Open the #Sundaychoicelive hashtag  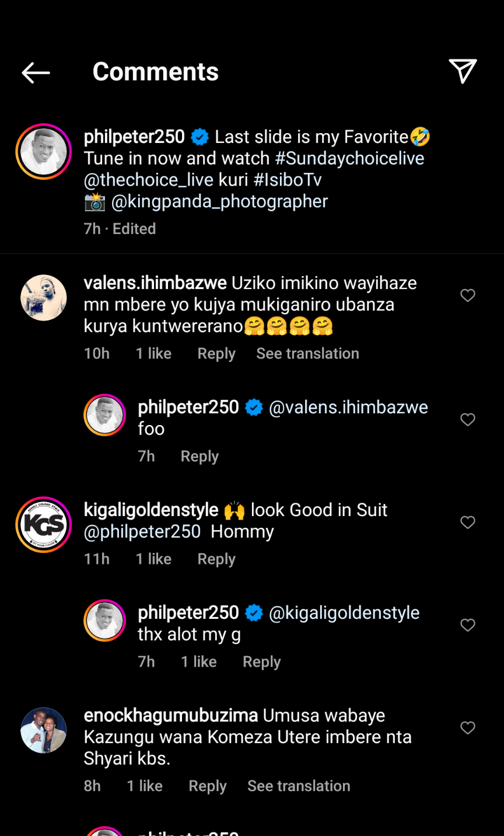(x=350, y=159)
